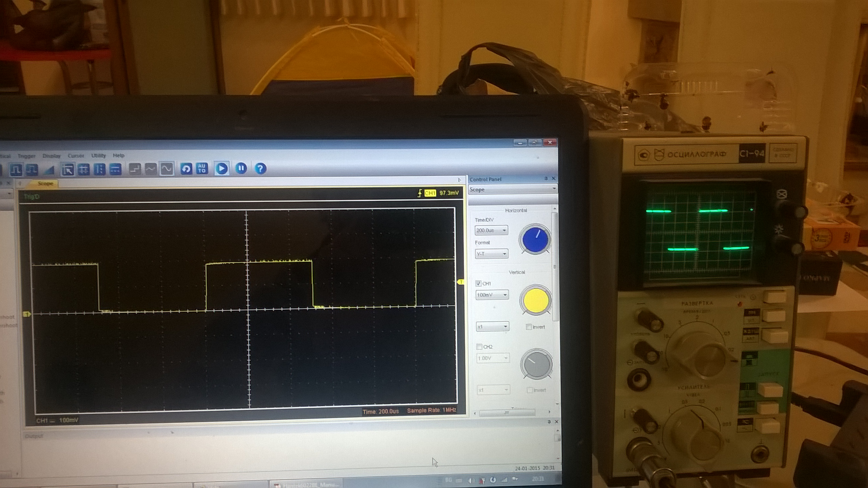The image size is (868, 488).
Task: Click the network signal tray icon
Action: point(504,480)
